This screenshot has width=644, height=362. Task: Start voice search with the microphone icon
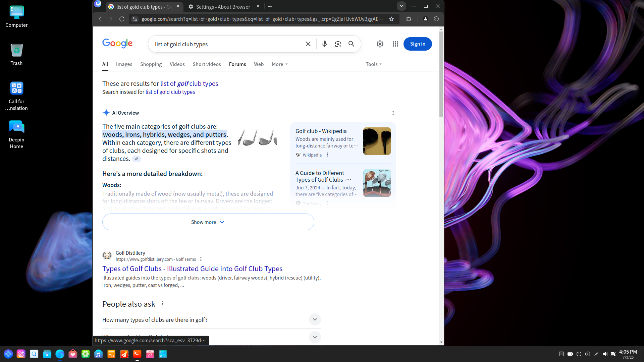pyautogui.click(x=324, y=44)
